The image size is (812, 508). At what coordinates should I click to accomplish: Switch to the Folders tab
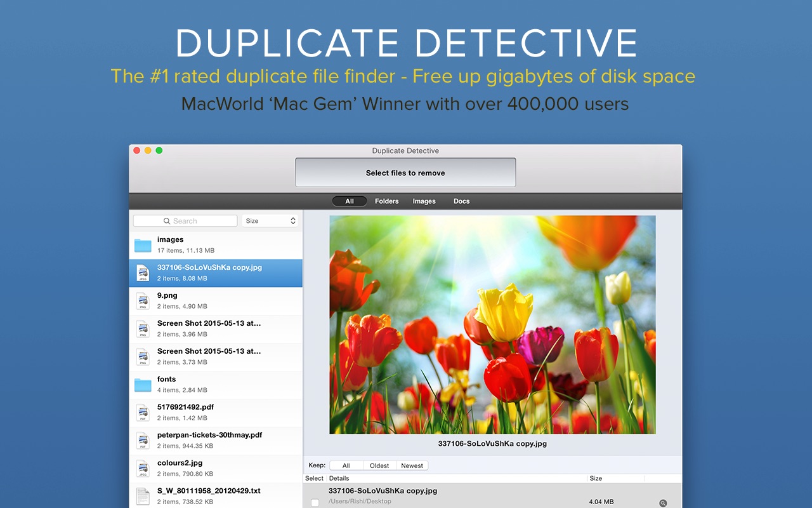387,201
